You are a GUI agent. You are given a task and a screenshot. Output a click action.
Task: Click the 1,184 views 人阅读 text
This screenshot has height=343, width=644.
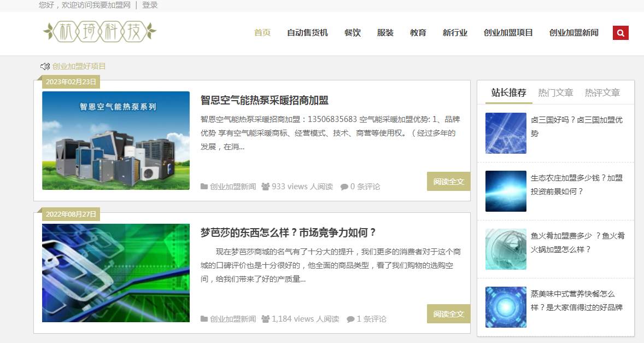[x=306, y=319]
